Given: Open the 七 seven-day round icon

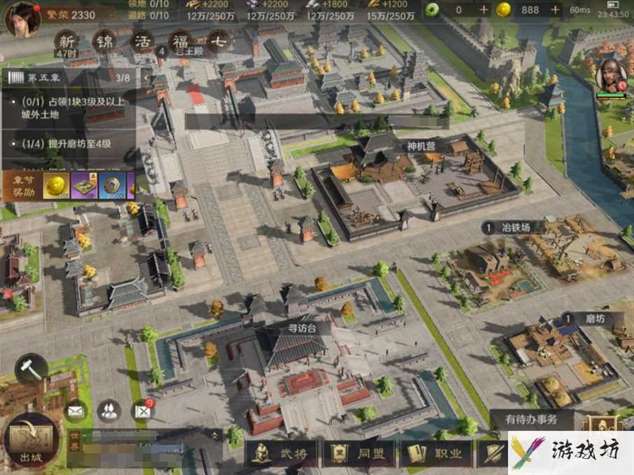Looking at the screenshot, I should [219, 42].
